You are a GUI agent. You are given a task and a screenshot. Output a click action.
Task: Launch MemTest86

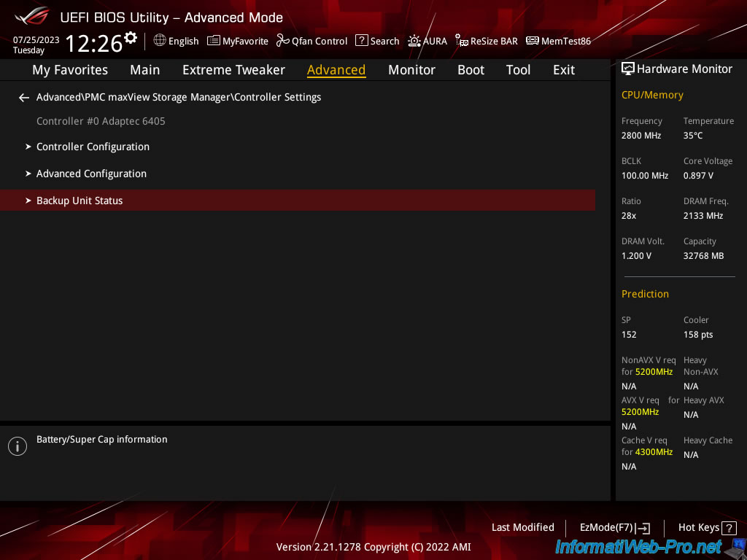coord(566,42)
